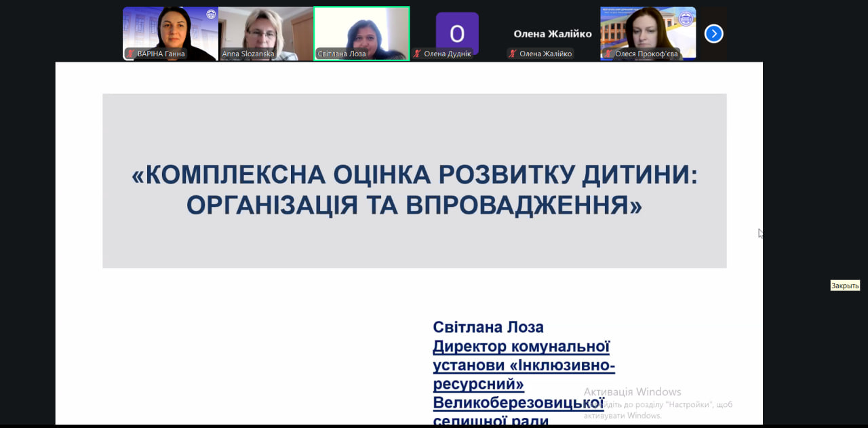The height and width of the screenshot is (428, 868).
Task: Click the blue next-participants arrow
Action: pos(713,33)
